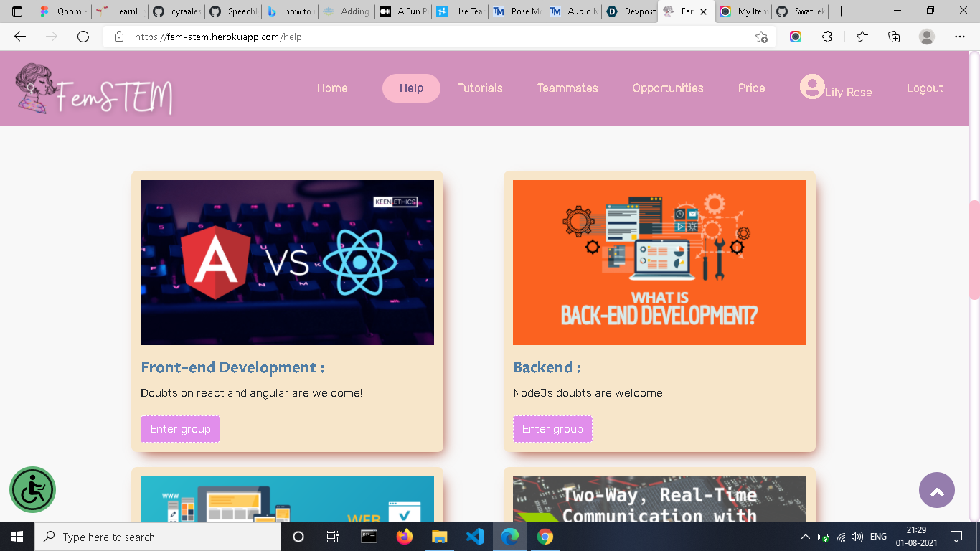This screenshot has width=980, height=551.
Task: View site info lock icon
Action: (x=120, y=37)
